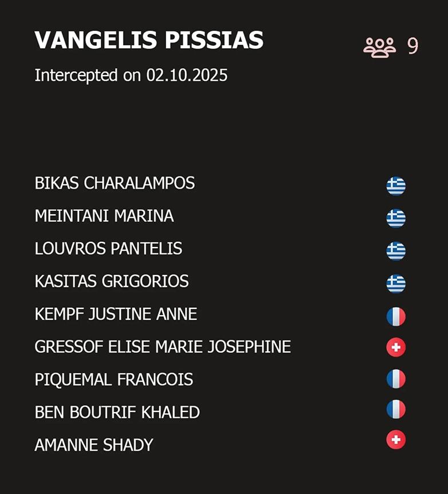The width and height of the screenshot is (448, 494).
Task: Click the crew members group icon
Action: 379,47
